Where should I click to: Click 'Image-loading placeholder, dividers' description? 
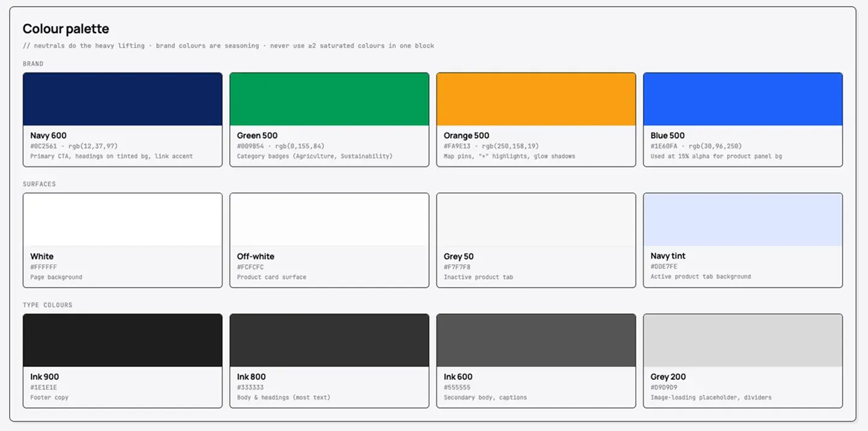(x=711, y=398)
